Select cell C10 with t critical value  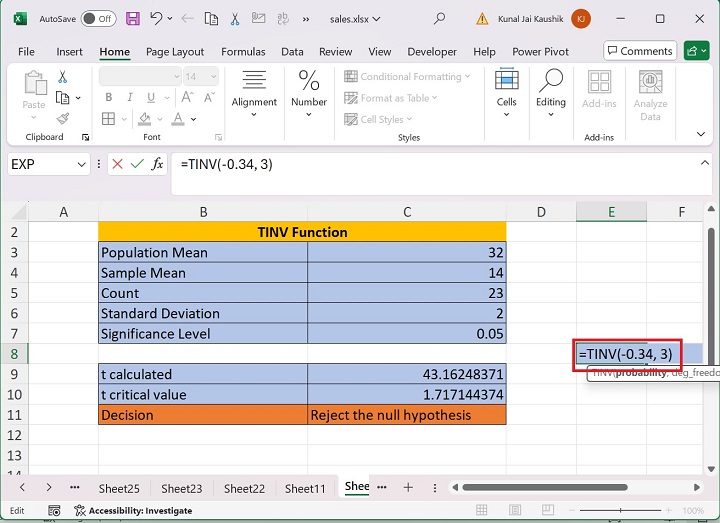[x=406, y=394]
